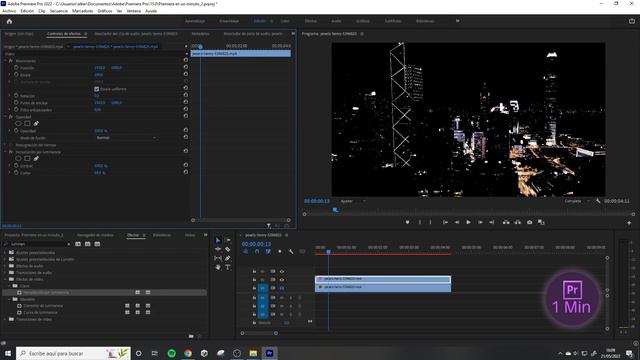Open the Archivo menu
Screen dimensions: 640x360
click(9, 11)
